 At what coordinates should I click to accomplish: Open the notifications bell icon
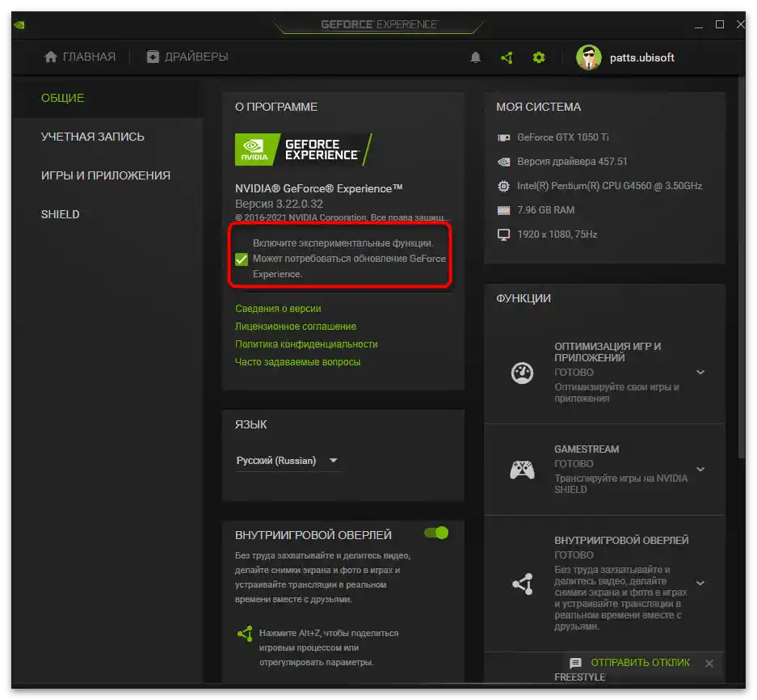[476, 57]
